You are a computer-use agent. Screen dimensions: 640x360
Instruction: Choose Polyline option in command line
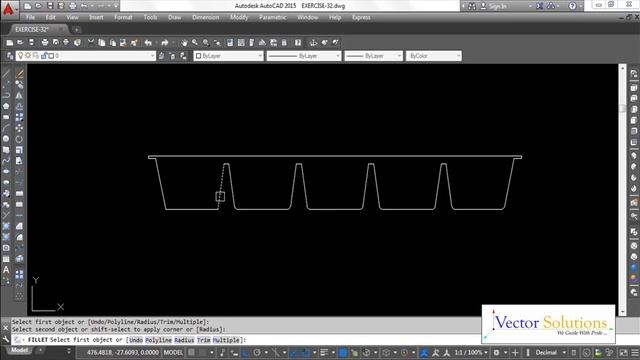click(x=158, y=340)
